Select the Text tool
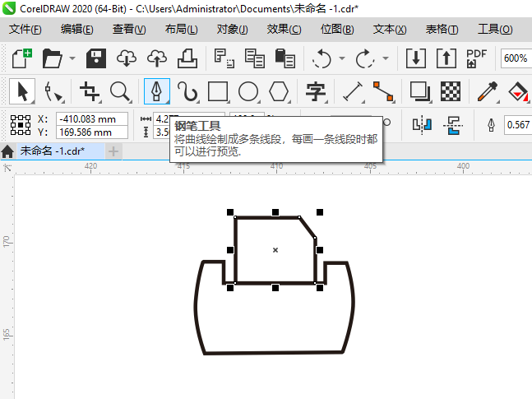Image resolution: width=532 pixels, height=399 pixels. tap(316, 91)
